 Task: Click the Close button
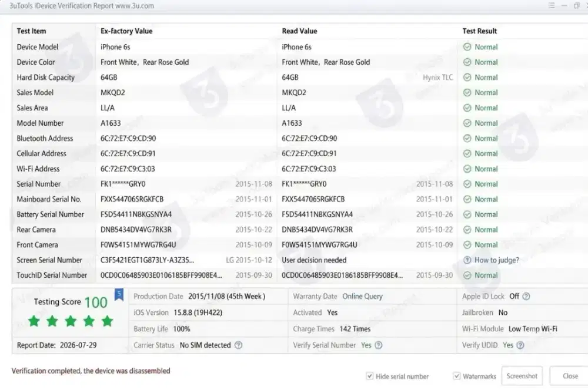pos(570,376)
